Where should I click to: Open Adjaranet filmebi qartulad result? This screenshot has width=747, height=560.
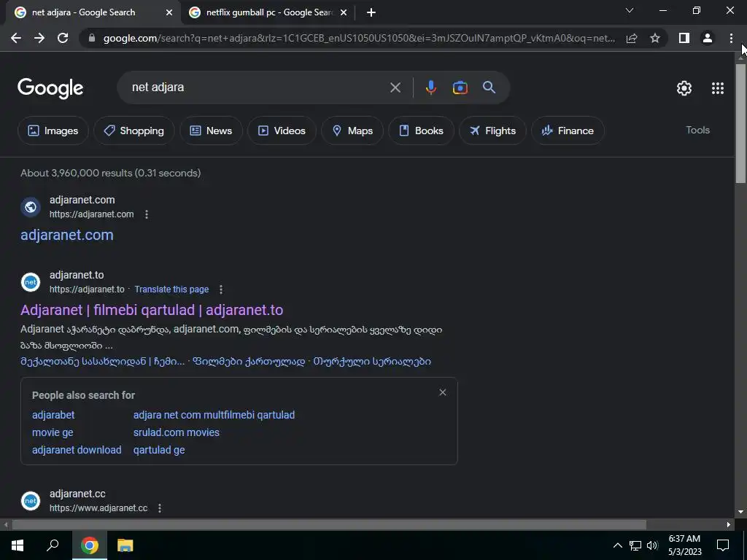[152, 310]
